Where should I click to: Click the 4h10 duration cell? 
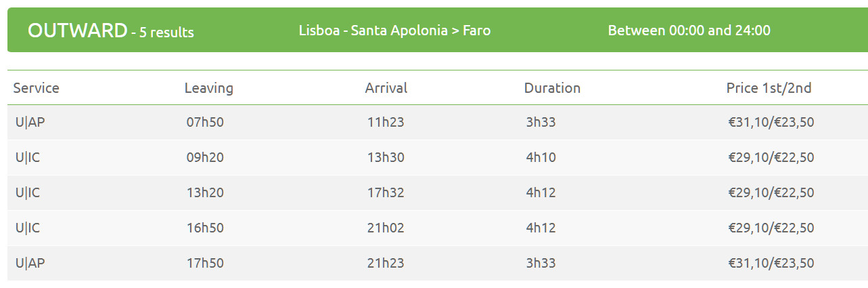pos(541,158)
